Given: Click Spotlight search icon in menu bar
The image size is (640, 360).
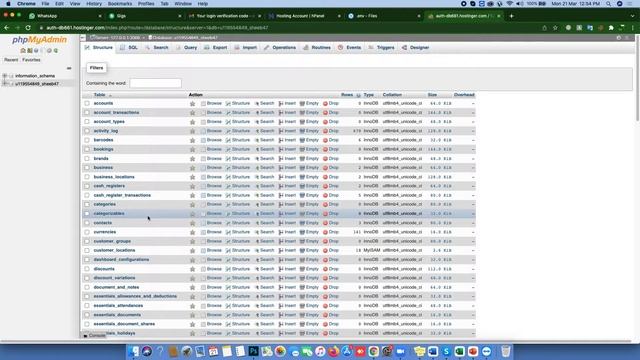Looking at the screenshot, I should click(x=608, y=4).
